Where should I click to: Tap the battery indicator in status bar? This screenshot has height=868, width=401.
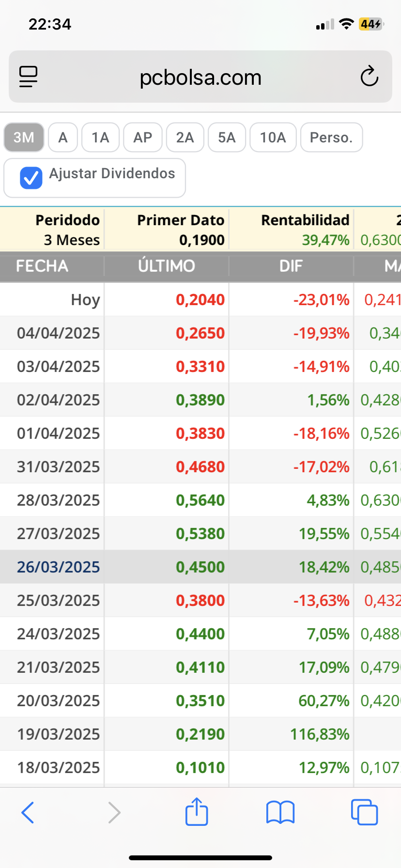tap(371, 24)
